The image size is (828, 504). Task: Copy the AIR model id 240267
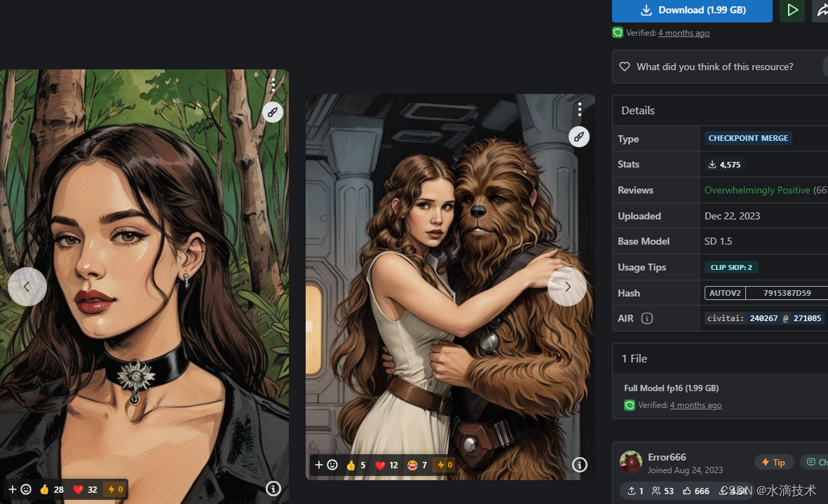coord(763,318)
